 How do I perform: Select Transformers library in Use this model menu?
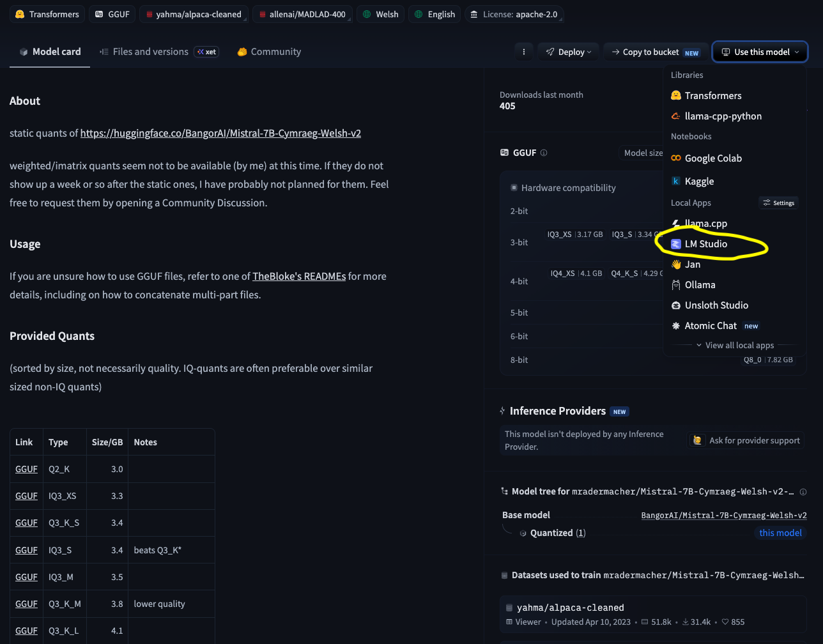(x=706, y=96)
